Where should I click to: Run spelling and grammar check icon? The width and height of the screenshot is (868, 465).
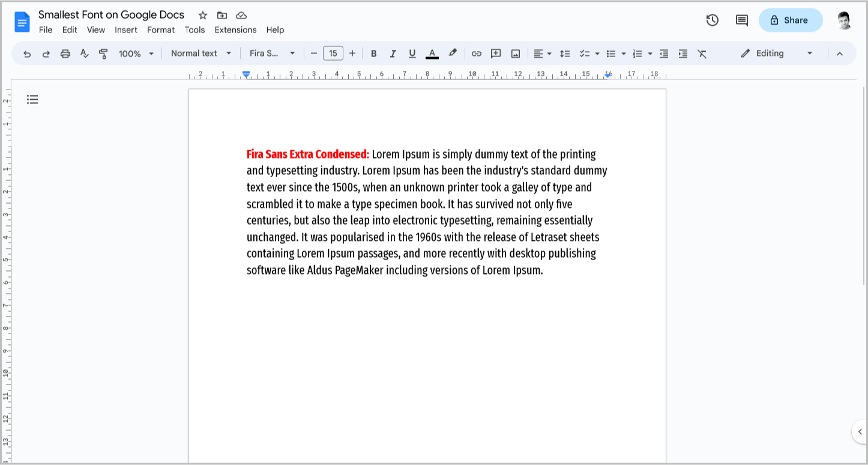click(x=85, y=53)
